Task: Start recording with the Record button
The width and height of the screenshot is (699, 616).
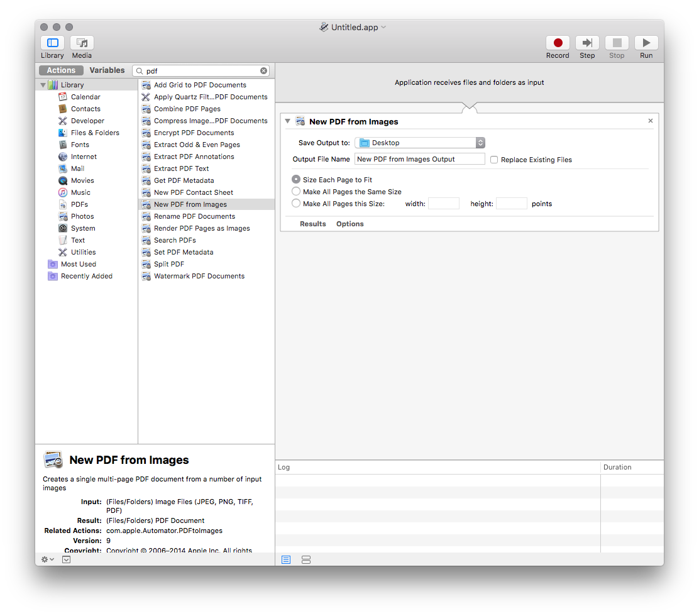Action: pyautogui.click(x=558, y=43)
